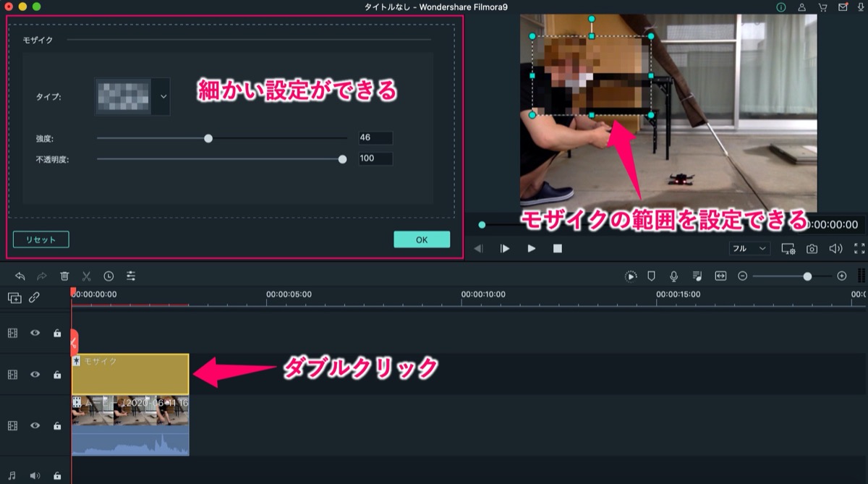
Task: Mute the audio track speaker
Action: pyautogui.click(x=35, y=476)
